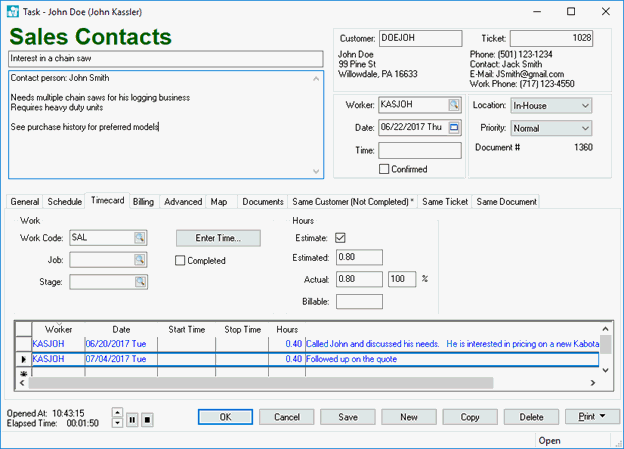Open the Schedule tab

[65, 202]
